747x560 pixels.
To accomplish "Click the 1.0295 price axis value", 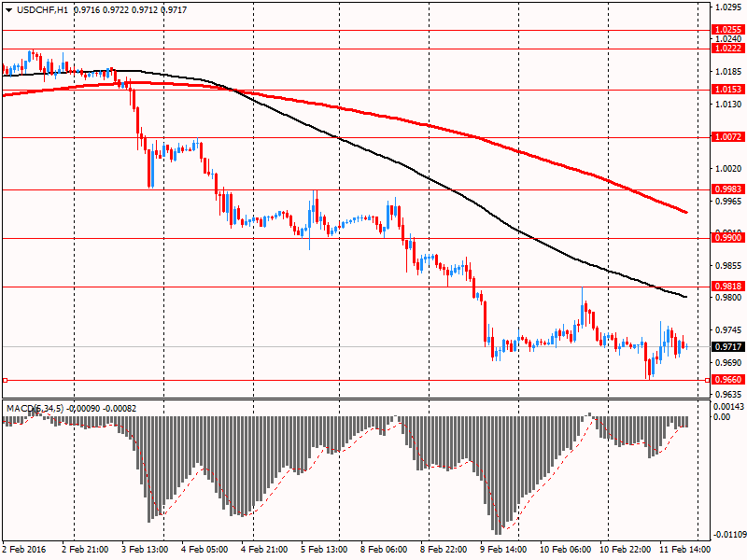I will tap(728, 7).
